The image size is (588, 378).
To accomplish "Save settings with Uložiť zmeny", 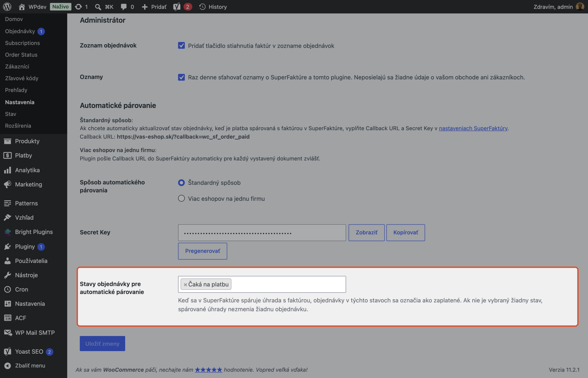I will pyautogui.click(x=102, y=343).
